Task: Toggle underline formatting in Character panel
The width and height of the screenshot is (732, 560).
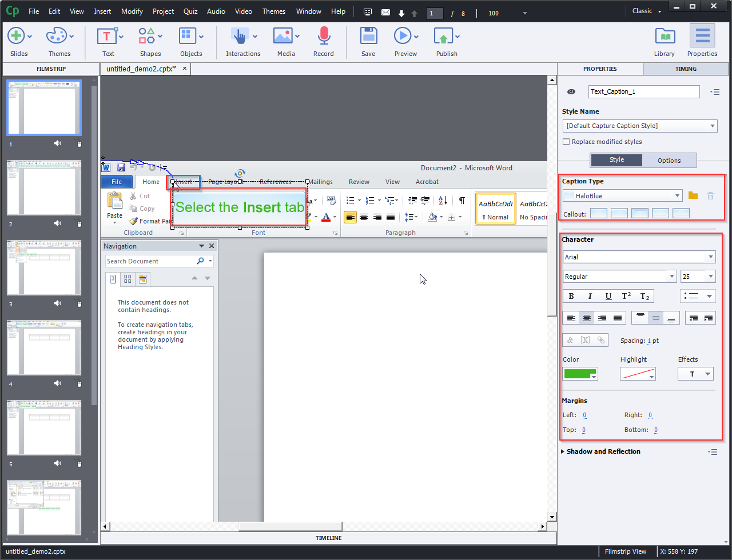Action: [x=608, y=296]
